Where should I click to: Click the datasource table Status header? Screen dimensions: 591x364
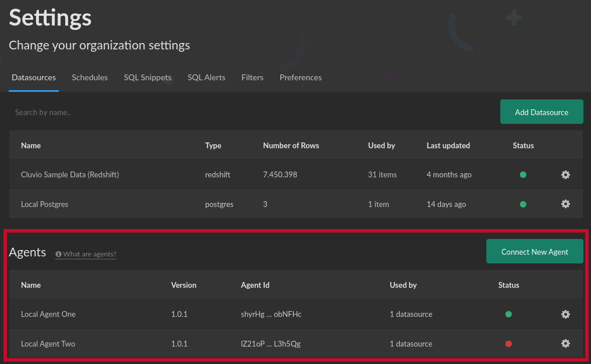click(523, 145)
